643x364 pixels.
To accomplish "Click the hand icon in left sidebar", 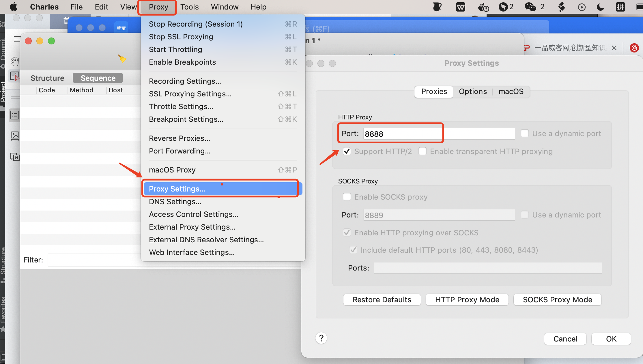I will point(15,61).
